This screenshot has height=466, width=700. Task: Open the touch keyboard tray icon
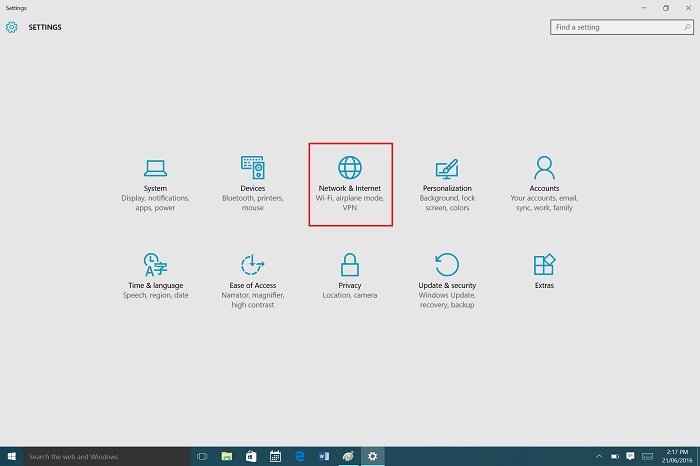(x=647, y=456)
